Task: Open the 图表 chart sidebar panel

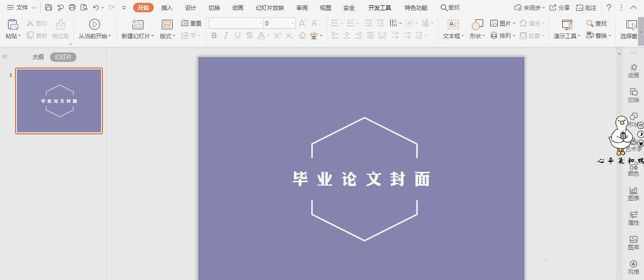Action: [634, 194]
